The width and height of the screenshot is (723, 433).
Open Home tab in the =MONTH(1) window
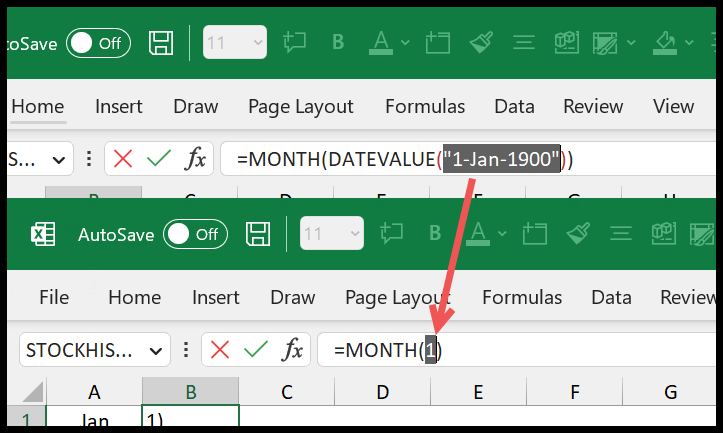(135, 297)
